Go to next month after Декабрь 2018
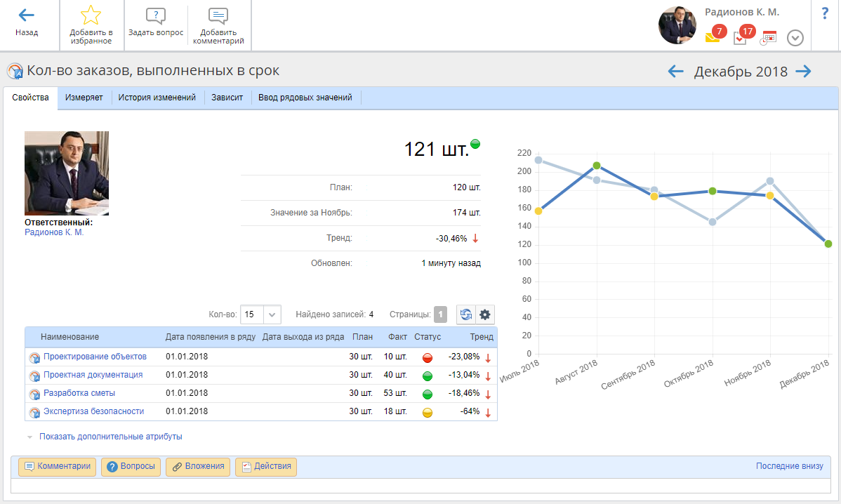 click(803, 71)
